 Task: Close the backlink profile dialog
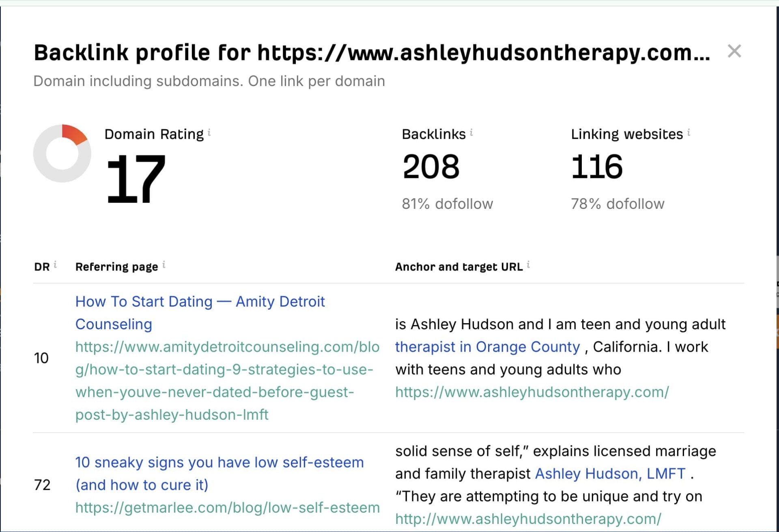tap(734, 51)
